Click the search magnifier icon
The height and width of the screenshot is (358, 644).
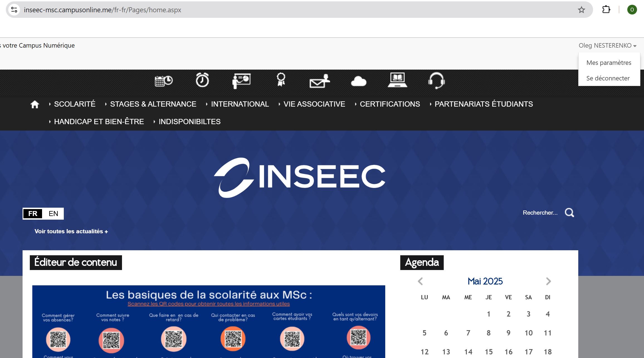[x=569, y=213]
